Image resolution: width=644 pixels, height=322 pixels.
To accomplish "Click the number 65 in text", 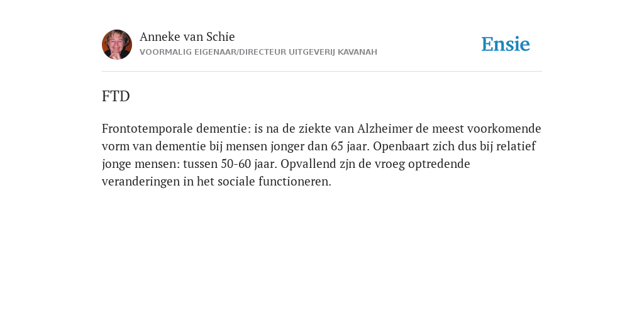I will (x=337, y=146).
